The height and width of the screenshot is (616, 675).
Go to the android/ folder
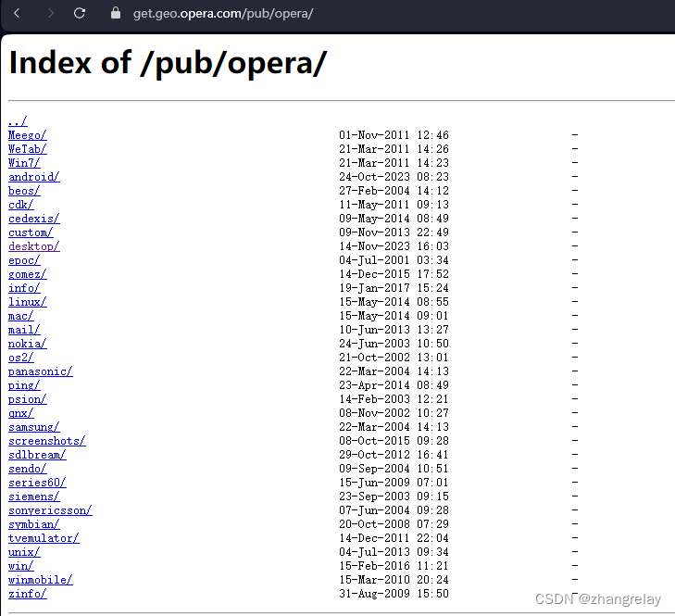point(34,177)
